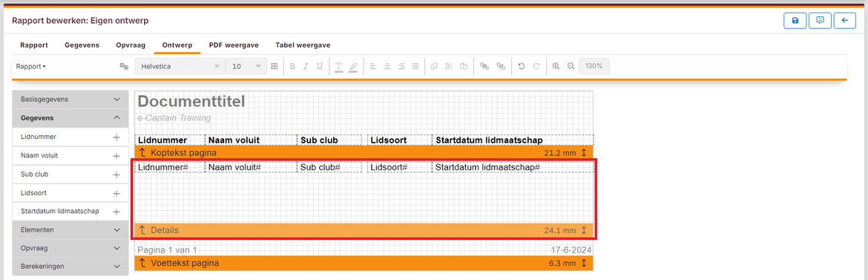
Task: Select Startdatum lidmaatschap header label element
Action: coord(513,140)
